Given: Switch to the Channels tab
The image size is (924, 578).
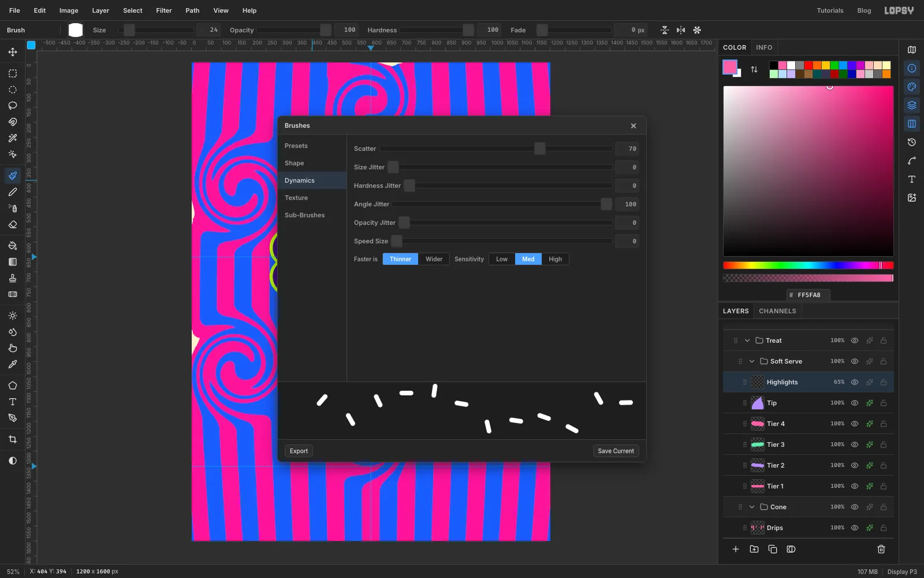Looking at the screenshot, I should [x=777, y=311].
